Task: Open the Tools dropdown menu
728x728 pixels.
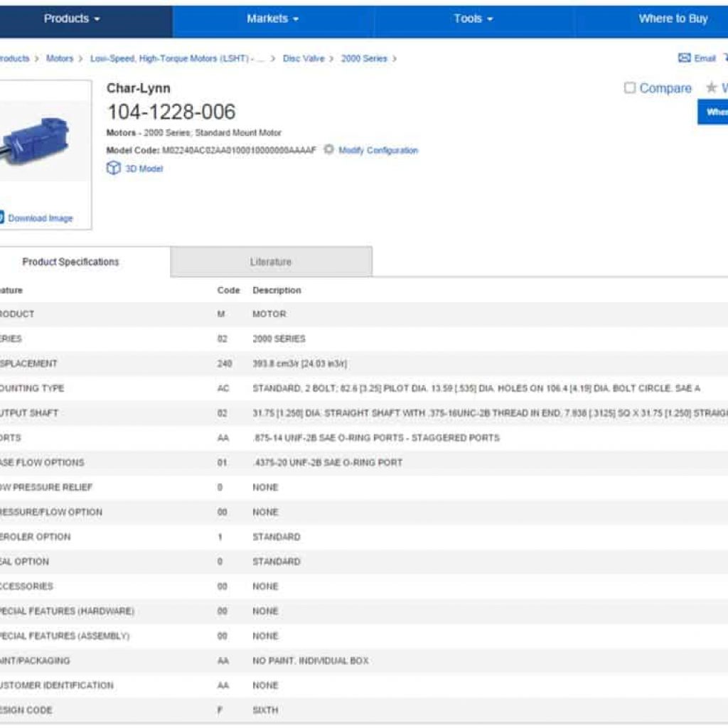Action: click(471, 20)
